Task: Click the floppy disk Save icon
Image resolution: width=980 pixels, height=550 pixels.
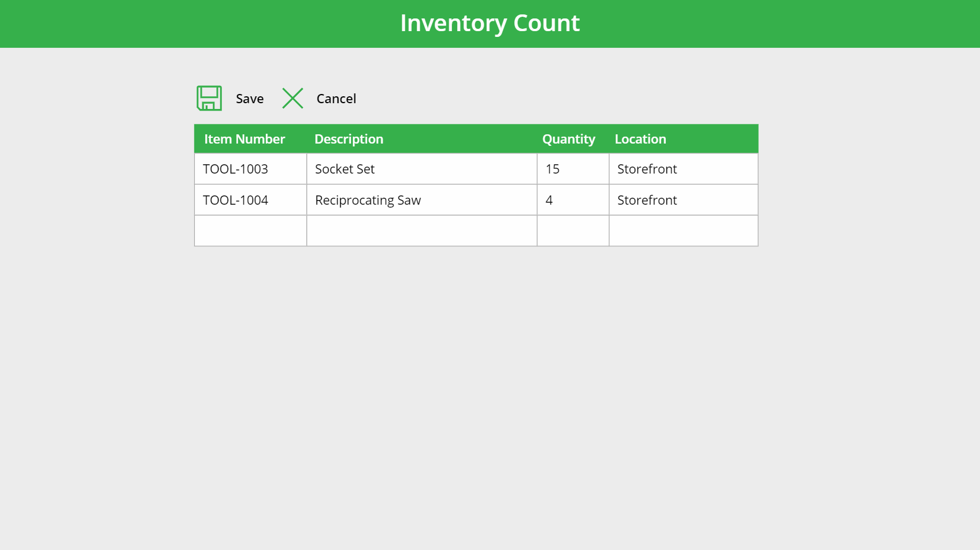Action: (x=209, y=99)
